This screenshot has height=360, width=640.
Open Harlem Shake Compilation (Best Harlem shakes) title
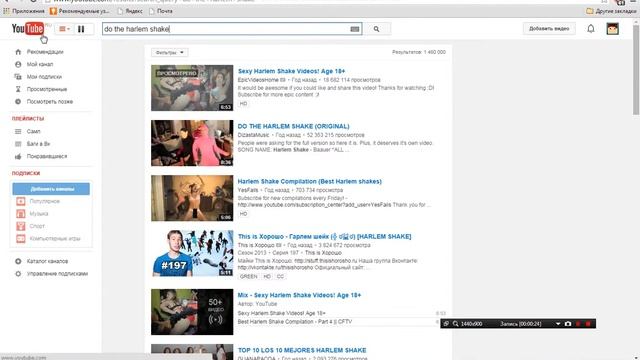pos(309,181)
